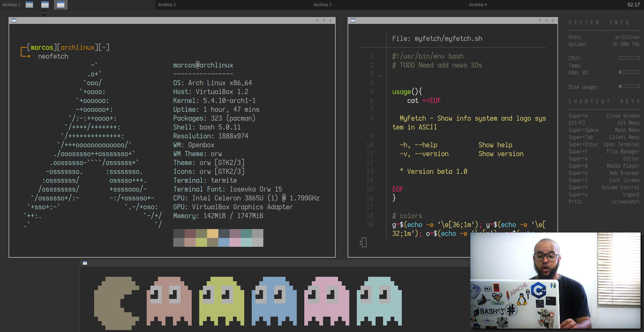The height and width of the screenshot is (332, 644).
Task: Switch to desktop 3 in the pager
Action: 322,4
